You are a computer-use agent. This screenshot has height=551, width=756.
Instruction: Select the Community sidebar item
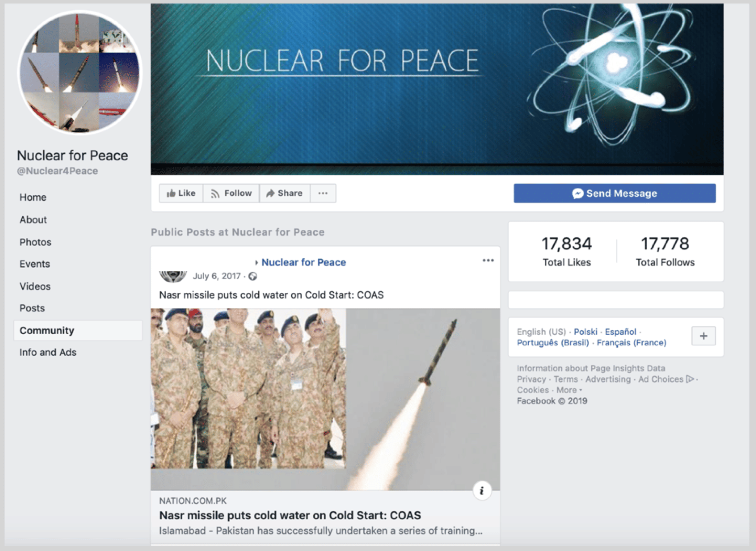pyautogui.click(x=47, y=331)
